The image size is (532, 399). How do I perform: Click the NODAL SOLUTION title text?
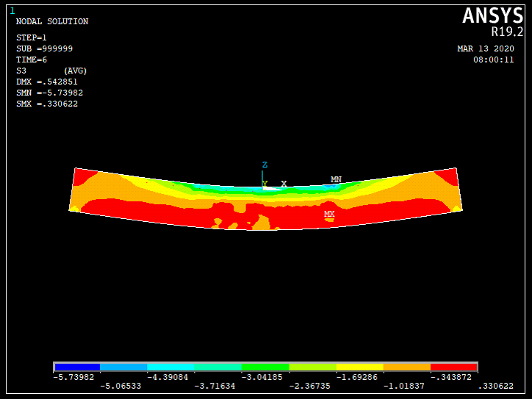(52, 22)
